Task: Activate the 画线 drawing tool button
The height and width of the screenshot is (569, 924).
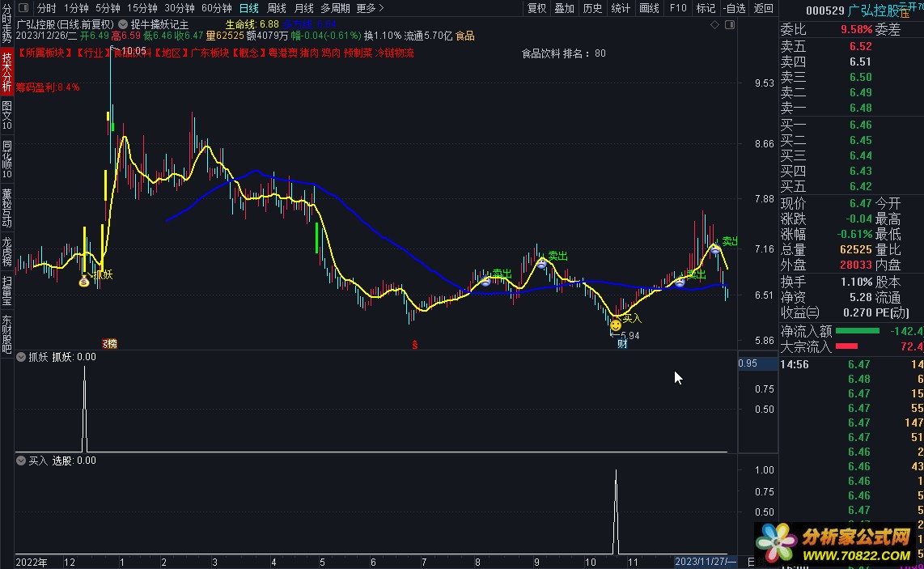Action: (649, 7)
